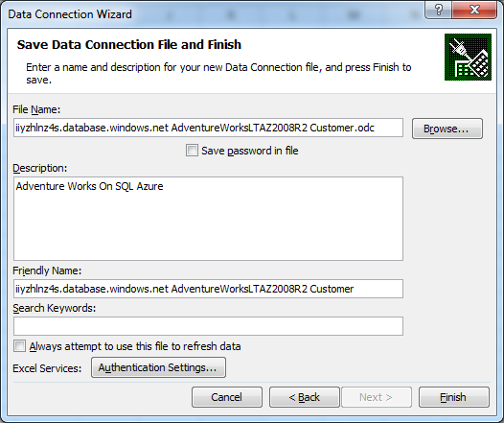This screenshot has height=423, width=504.
Task: Click the Search Keywords label
Action: coord(55,308)
